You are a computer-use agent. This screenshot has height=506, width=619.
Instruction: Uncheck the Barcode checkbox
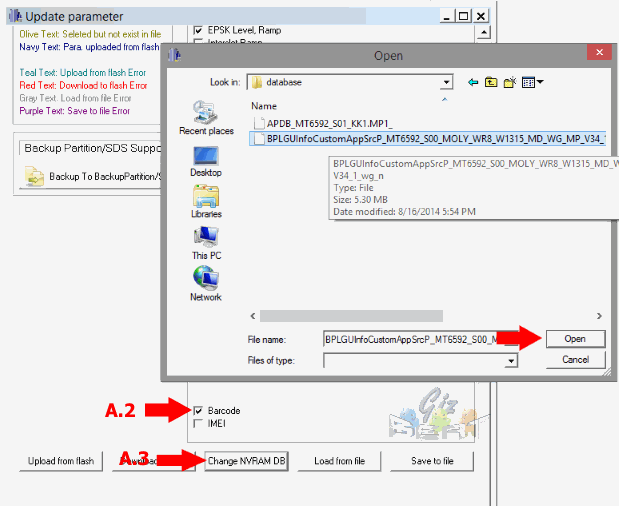point(197,410)
